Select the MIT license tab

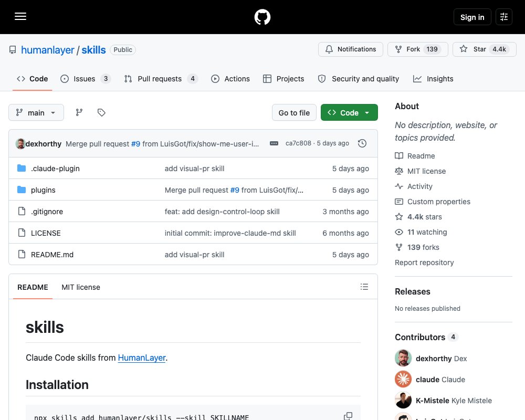81,287
